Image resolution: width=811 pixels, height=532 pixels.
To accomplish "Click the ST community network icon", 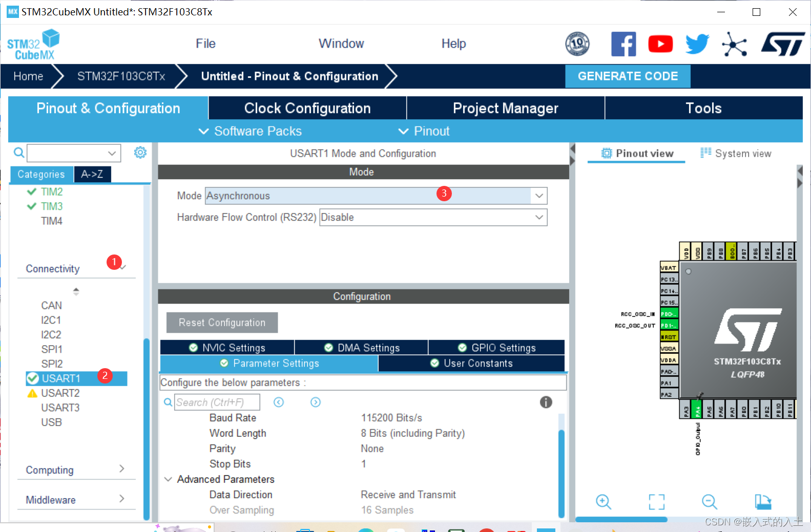I will point(734,45).
